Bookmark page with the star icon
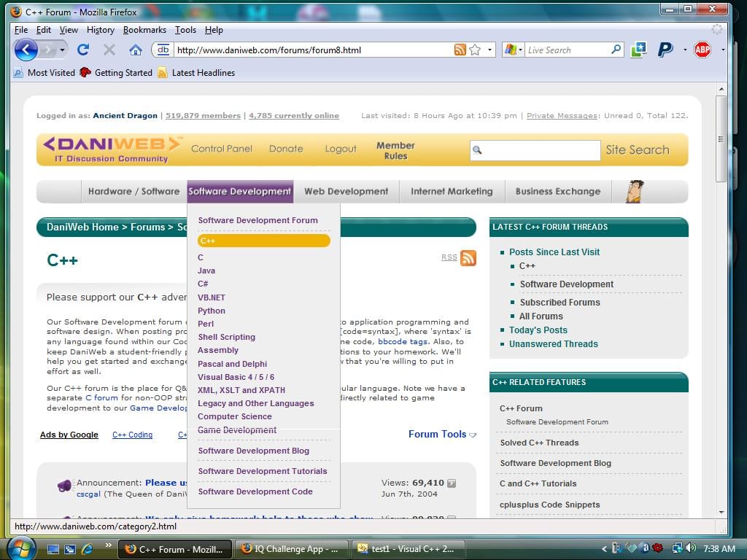This screenshot has height=560, width=747. [475, 50]
